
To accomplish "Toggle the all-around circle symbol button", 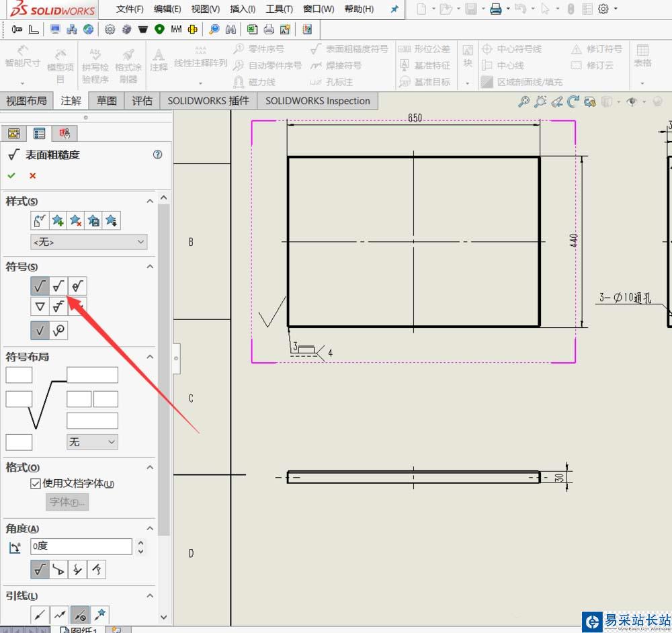I will (58, 331).
